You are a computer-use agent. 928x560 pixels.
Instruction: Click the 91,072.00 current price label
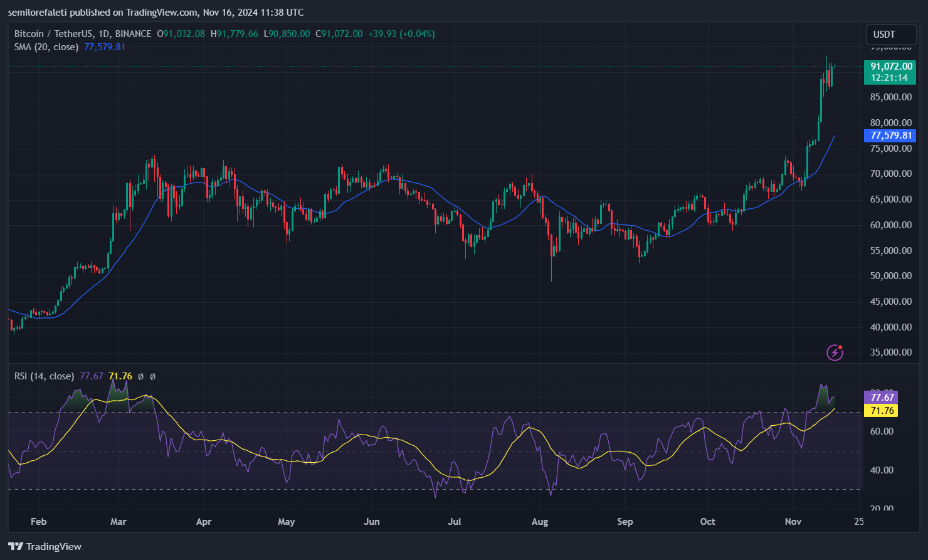891,66
